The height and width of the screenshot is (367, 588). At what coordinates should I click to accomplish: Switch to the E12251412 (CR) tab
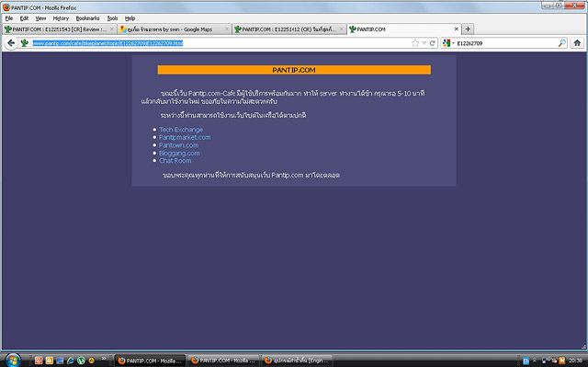288,29
